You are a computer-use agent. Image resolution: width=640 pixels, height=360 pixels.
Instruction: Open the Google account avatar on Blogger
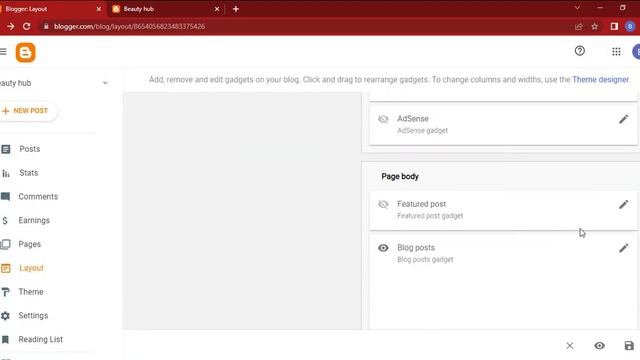pos(636,52)
